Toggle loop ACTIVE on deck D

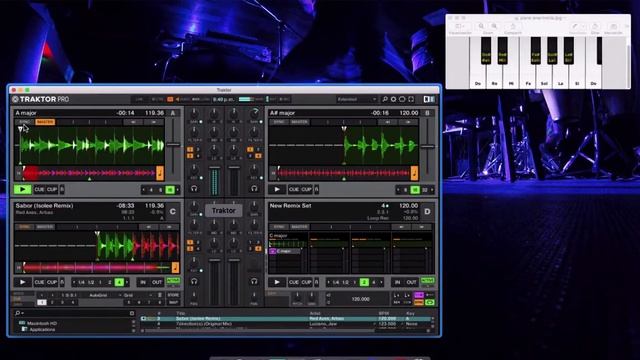pos(427,281)
